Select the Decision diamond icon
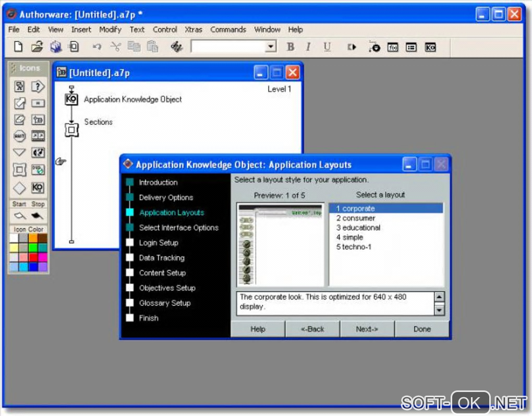Image resolution: width=532 pixels, height=416 pixels. pyautogui.click(x=19, y=188)
